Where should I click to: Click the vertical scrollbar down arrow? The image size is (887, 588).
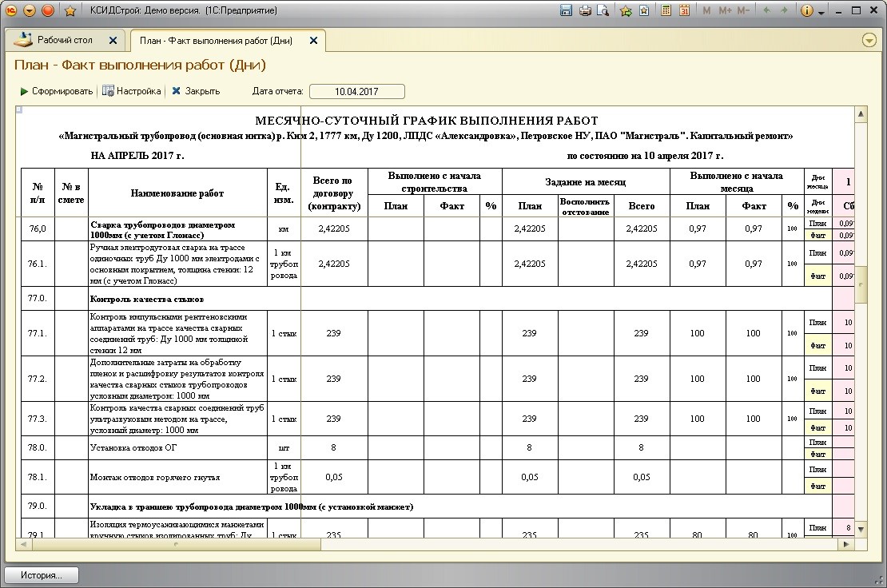[861, 530]
